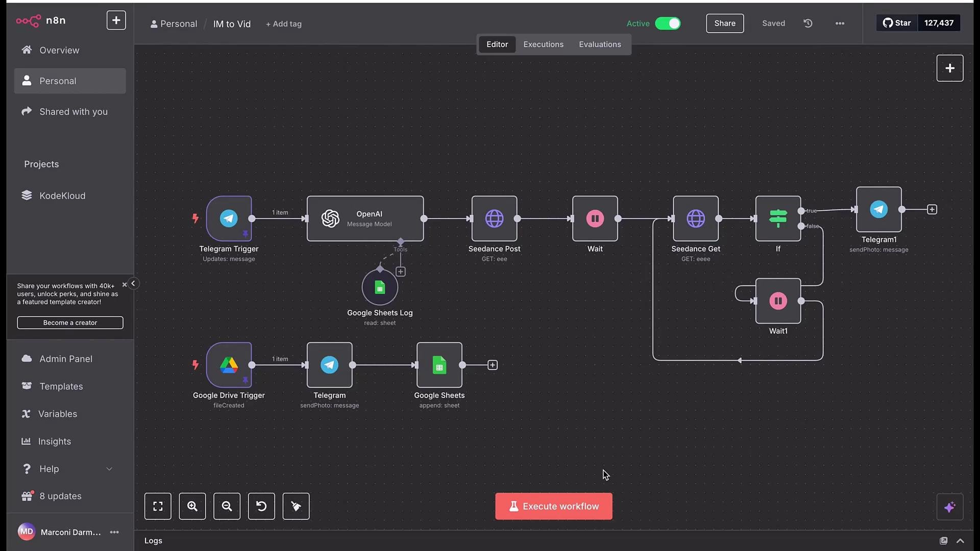Open Overview in the sidebar
This screenshot has height=551, width=980.
[x=70, y=50]
